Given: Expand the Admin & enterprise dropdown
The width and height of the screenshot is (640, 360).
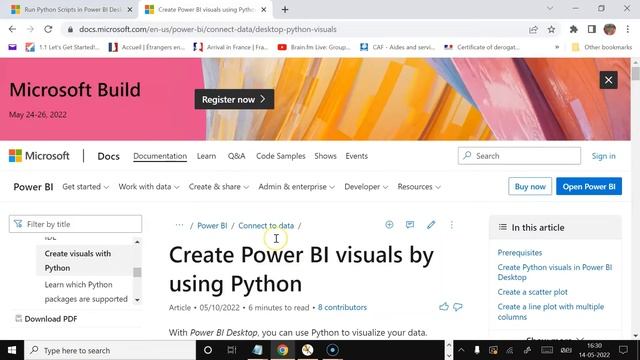Looking at the screenshot, I should (x=297, y=187).
